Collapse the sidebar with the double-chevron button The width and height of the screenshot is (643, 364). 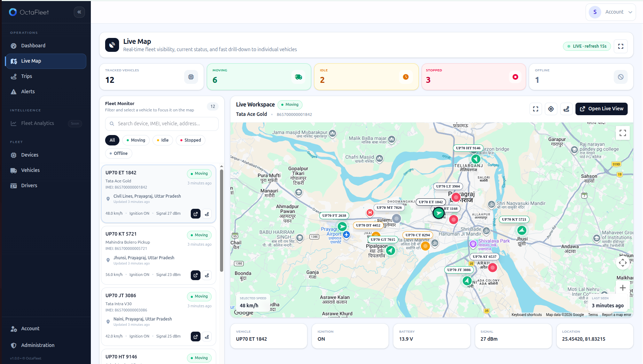point(79,12)
